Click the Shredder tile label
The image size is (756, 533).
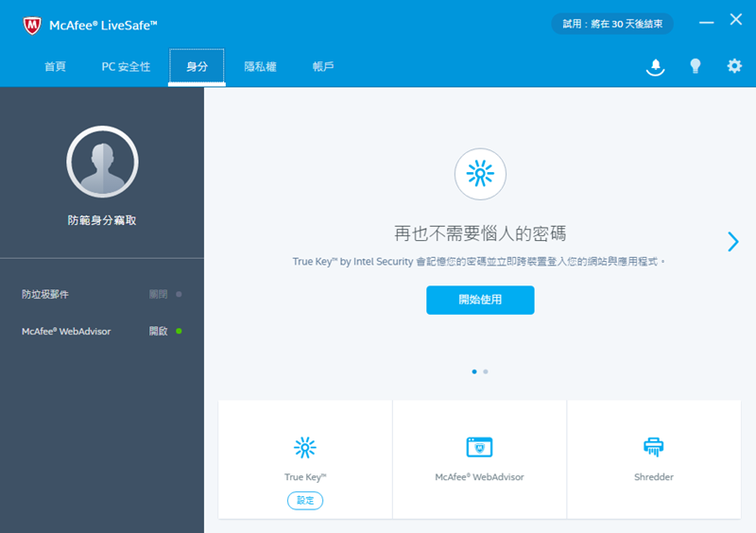654,477
